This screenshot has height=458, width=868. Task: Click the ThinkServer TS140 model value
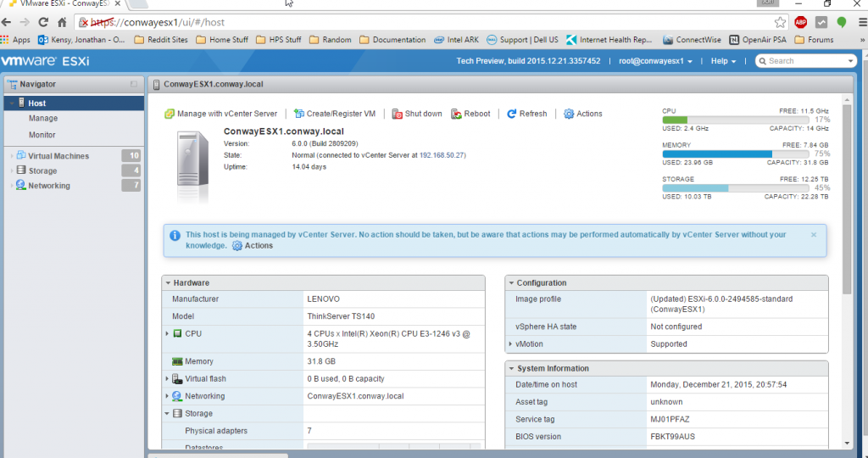pos(341,316)
